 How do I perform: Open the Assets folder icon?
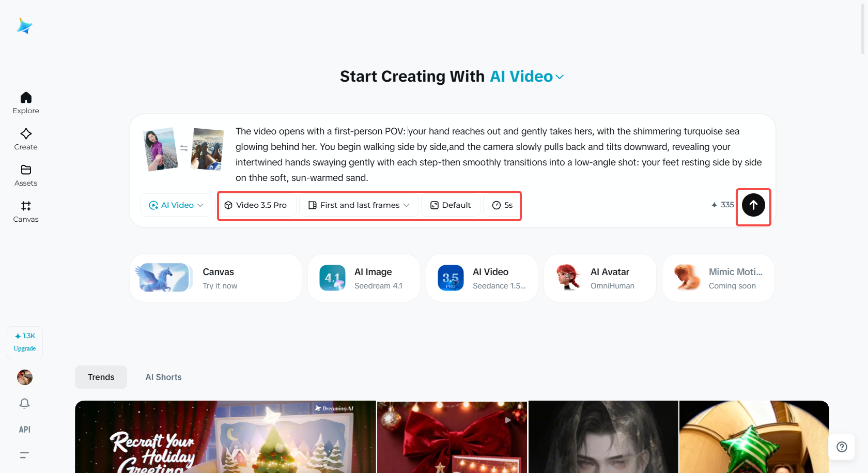click(26, 170)
